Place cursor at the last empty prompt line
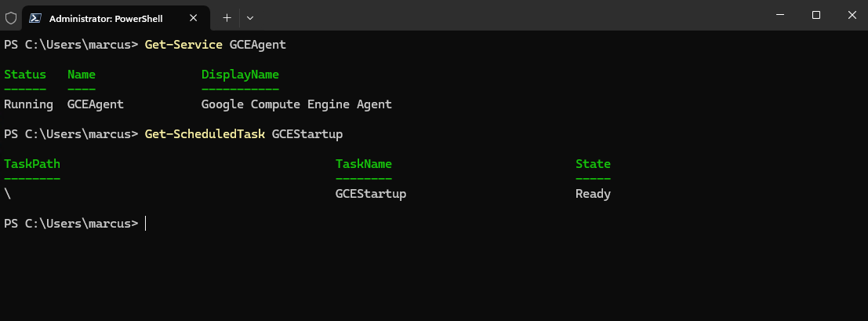 (146, 224)
